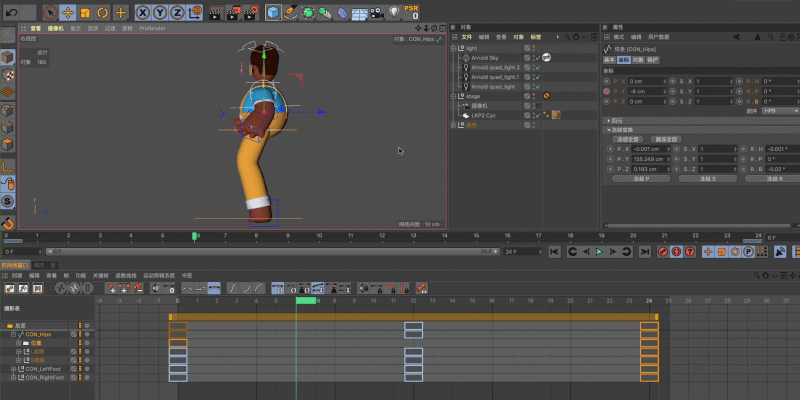Click the Arnold Sky tag icon
The height and width of the screenshot is (400, 800).
(546, 58)
